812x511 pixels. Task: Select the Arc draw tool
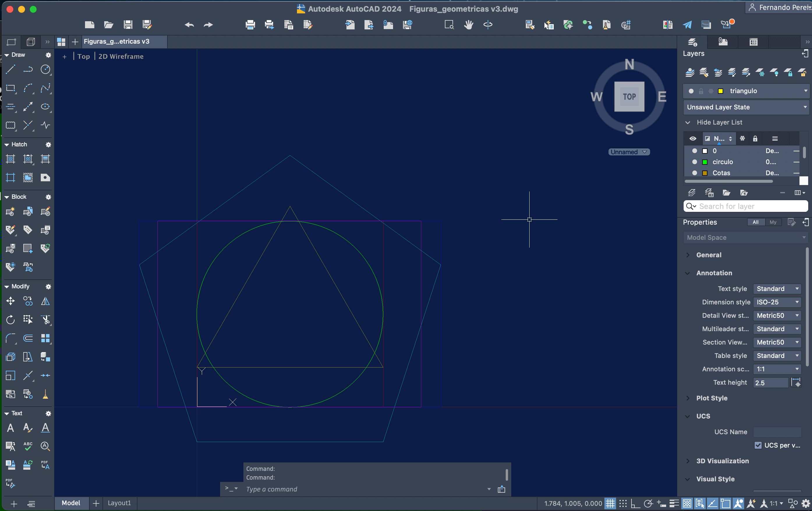tap(28, 88)
